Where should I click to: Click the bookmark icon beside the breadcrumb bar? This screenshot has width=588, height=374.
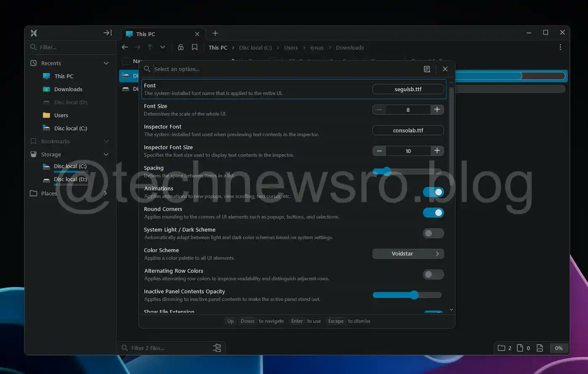click(x=194, y=47)
